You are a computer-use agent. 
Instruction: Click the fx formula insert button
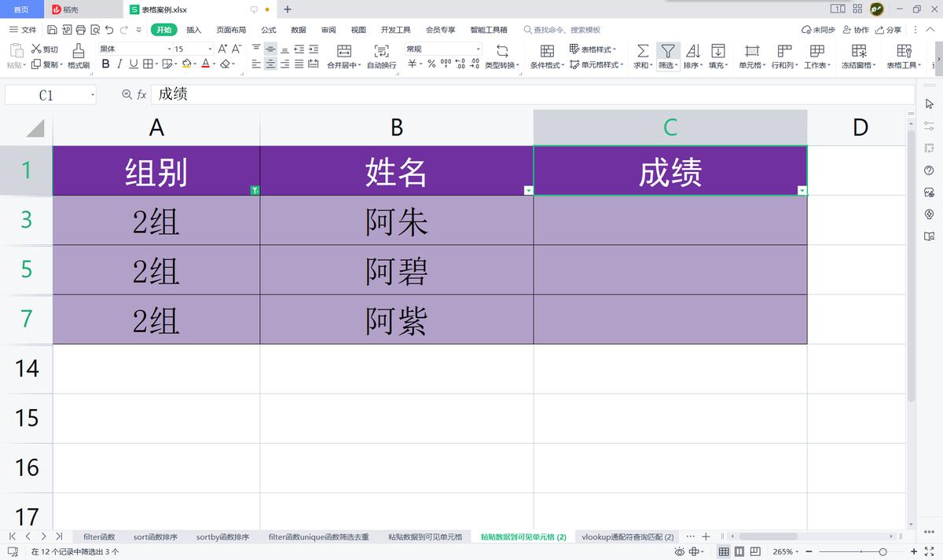(x=141, y=93)
